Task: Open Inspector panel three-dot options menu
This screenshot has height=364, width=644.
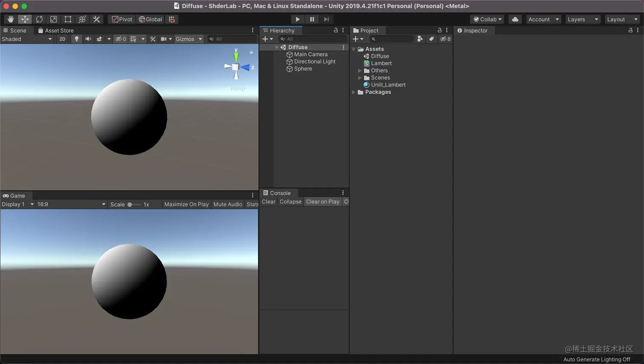Action: click(x=638, y=30)
